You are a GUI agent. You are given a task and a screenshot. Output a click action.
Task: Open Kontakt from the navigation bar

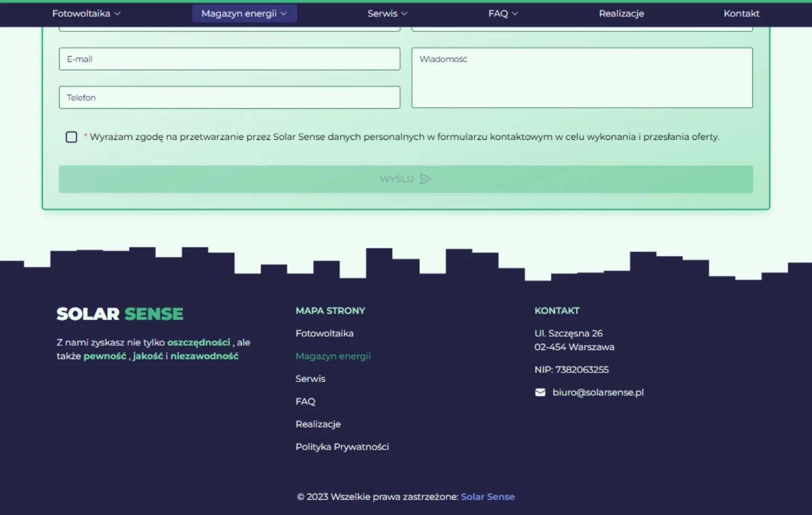pyautogui.click(x=741, y=13)
